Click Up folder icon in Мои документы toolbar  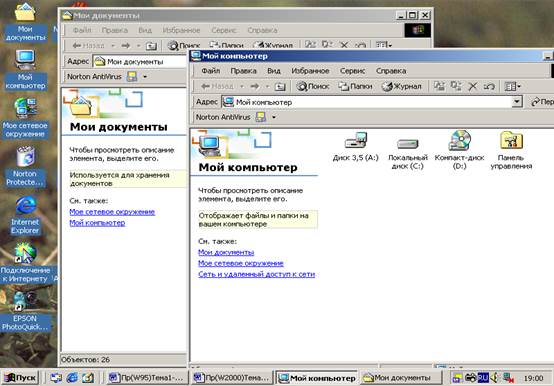151,46
